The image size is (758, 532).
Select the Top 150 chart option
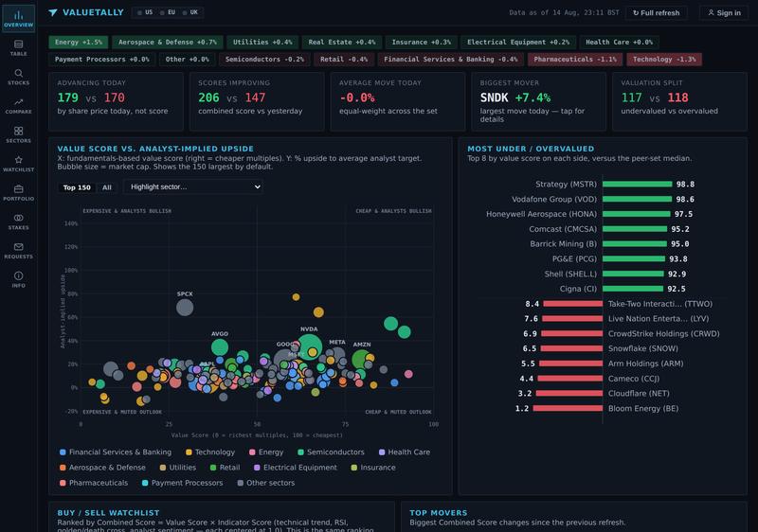pyautogui.click(x=77, y=187)
